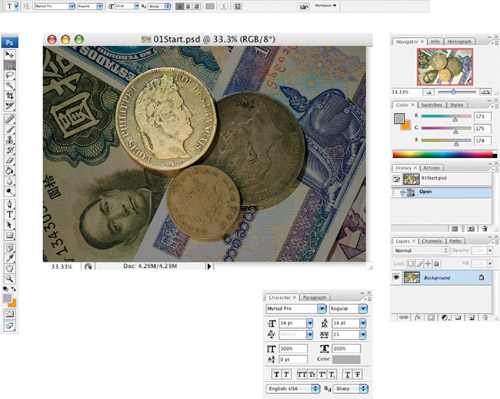
Task: Select the Lasso tool
Action: pos(10,75)
